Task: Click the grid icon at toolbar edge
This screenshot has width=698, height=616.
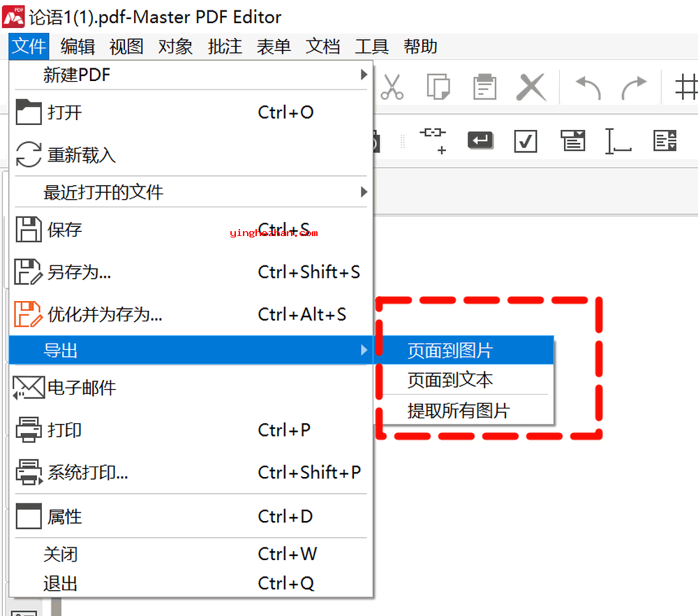Action: (686, 87)
